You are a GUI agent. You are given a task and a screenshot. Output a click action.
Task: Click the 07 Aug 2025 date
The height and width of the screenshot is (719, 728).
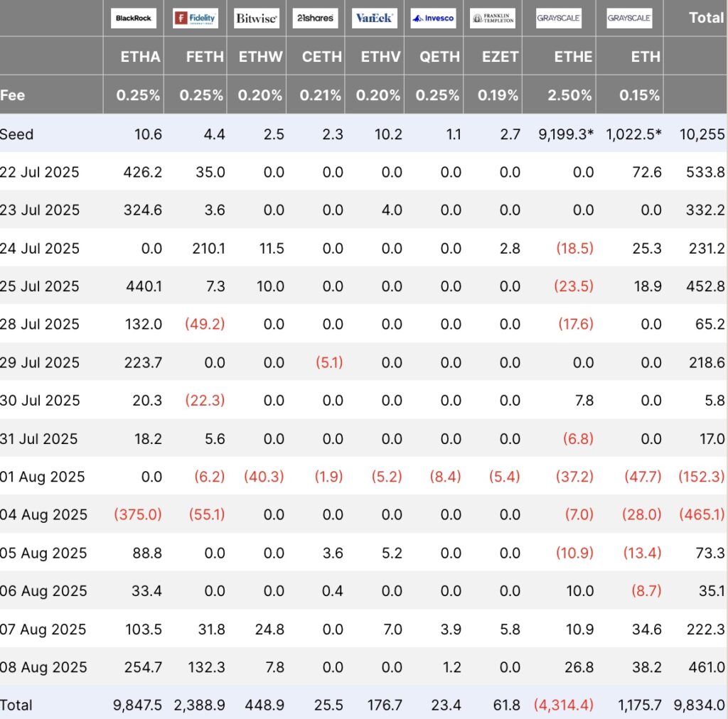coord(43,629)
